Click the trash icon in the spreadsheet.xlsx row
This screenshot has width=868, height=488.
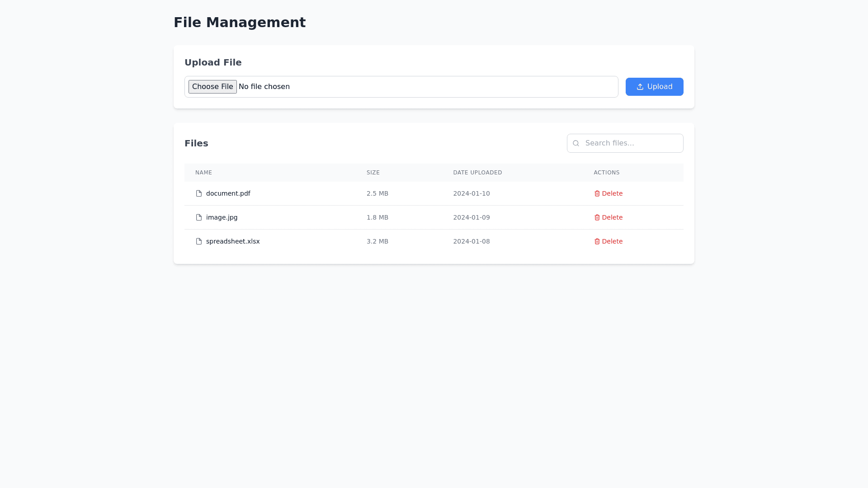(x=597, y=241)
